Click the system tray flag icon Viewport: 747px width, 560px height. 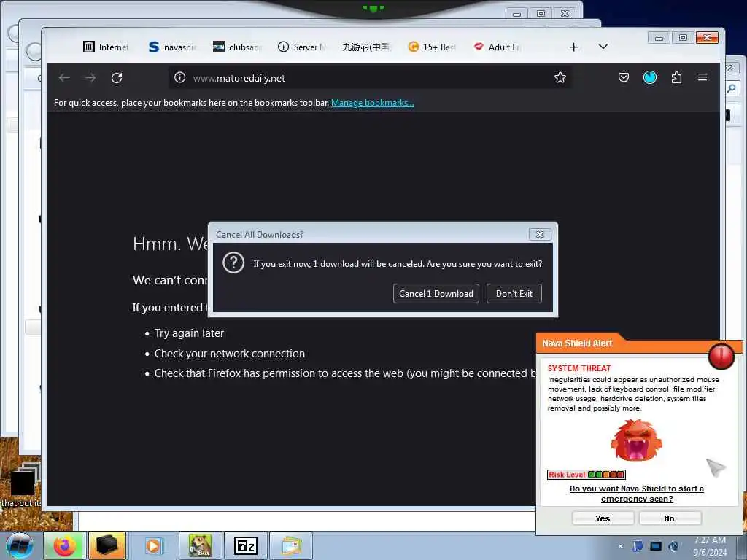point(638,546)
